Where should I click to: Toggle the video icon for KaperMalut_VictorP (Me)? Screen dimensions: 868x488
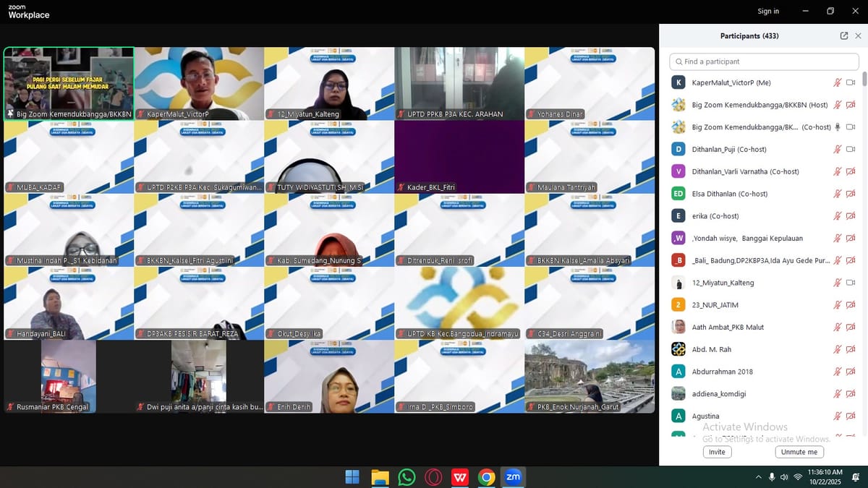pos(851,83)
